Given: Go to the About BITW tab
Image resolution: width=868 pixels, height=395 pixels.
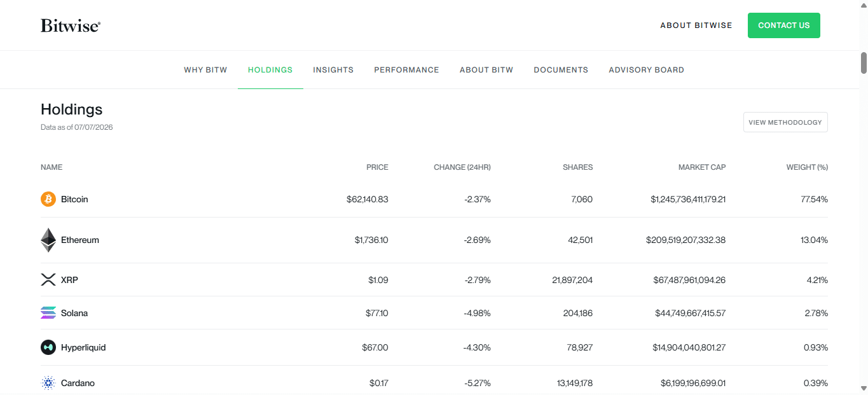Looking at the screenshot, I should click(486, 70).
